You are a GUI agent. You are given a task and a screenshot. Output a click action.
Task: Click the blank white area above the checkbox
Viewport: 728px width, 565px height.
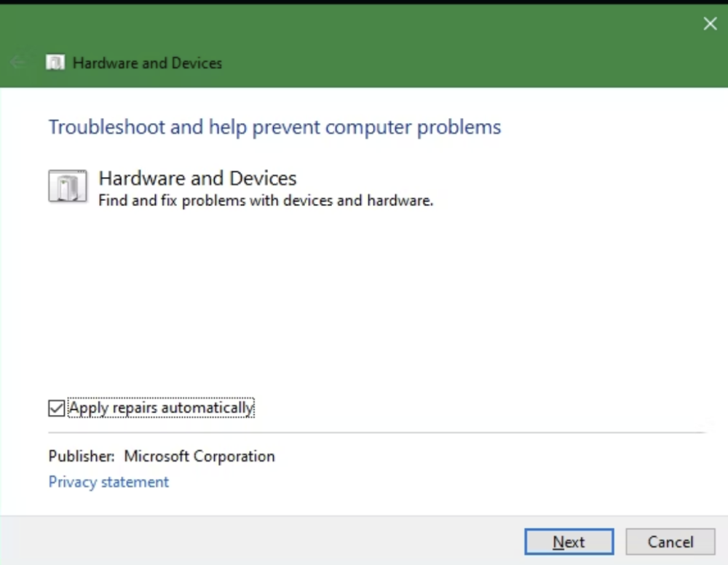pyautogui.click(x=364, y=306)
